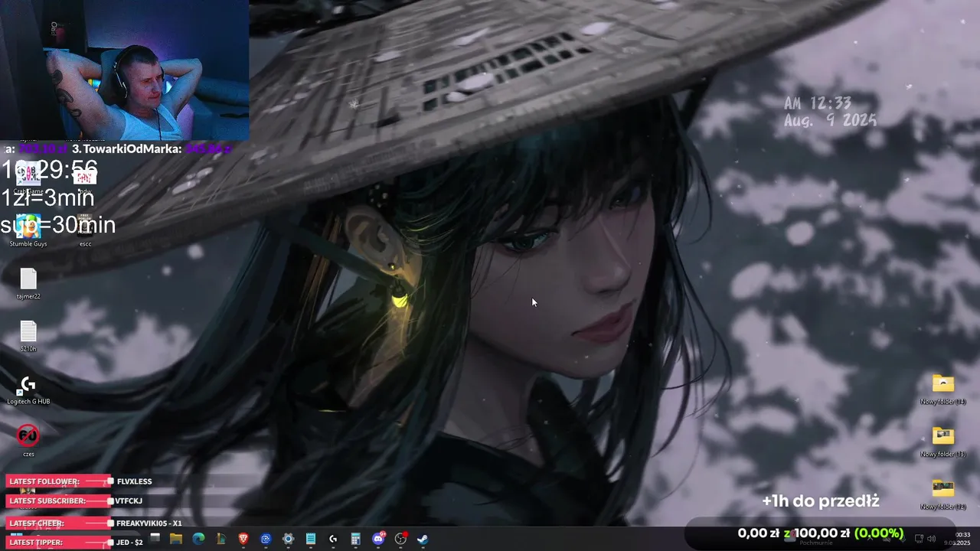Open the Nowy folder (14) folder
980x551 pixels.
(943, 389)
